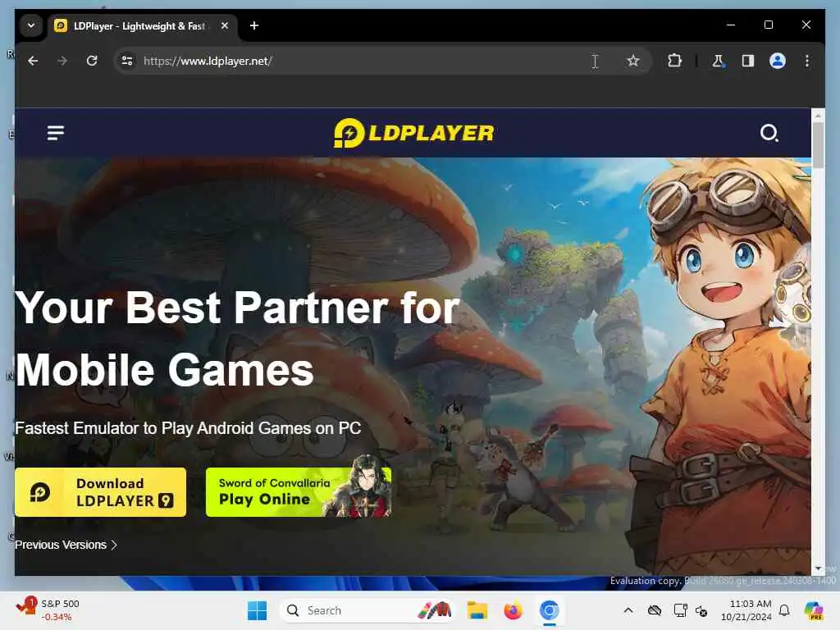Maximize the browser window

click(768, 25)
